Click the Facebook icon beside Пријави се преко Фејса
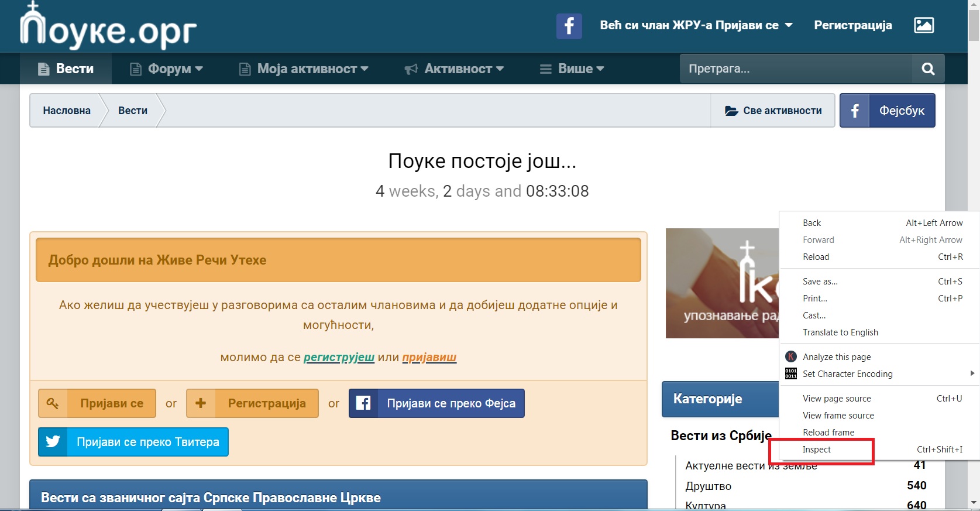980x511 pixels. 363,403
